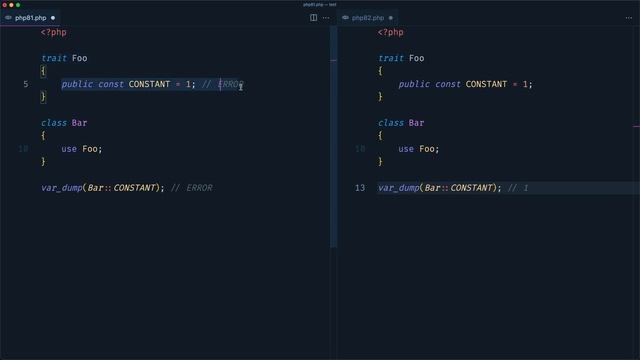Click 'Bar' class name in right editor
The image size is (640, 360).
pos(416,123)
